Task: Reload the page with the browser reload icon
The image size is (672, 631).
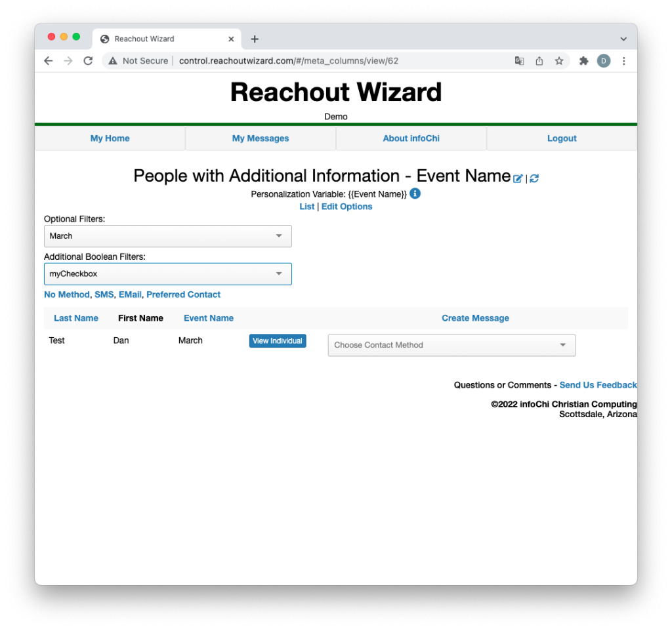Action: 89,61
